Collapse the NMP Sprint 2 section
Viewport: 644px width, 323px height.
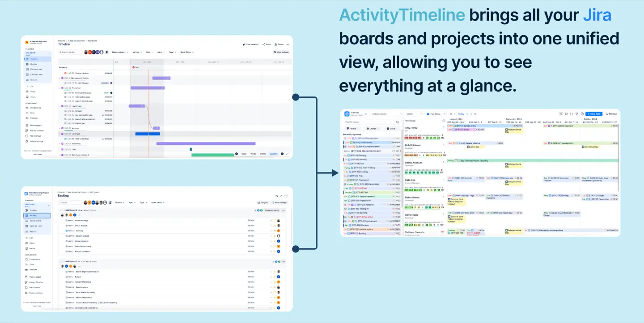click(64, 210)
